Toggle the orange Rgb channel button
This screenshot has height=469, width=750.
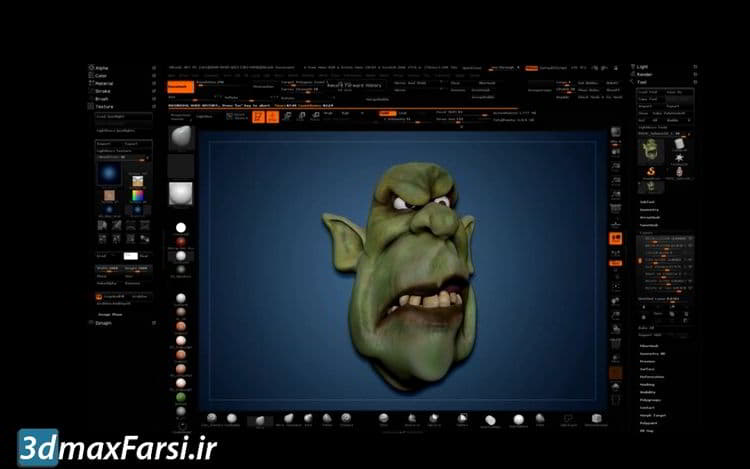tap(387, 113)
